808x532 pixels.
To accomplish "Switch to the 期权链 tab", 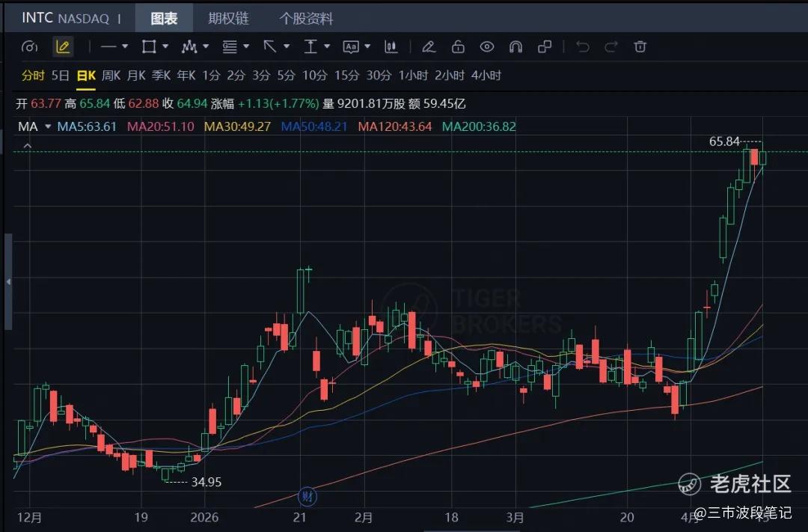I will 228,19.
